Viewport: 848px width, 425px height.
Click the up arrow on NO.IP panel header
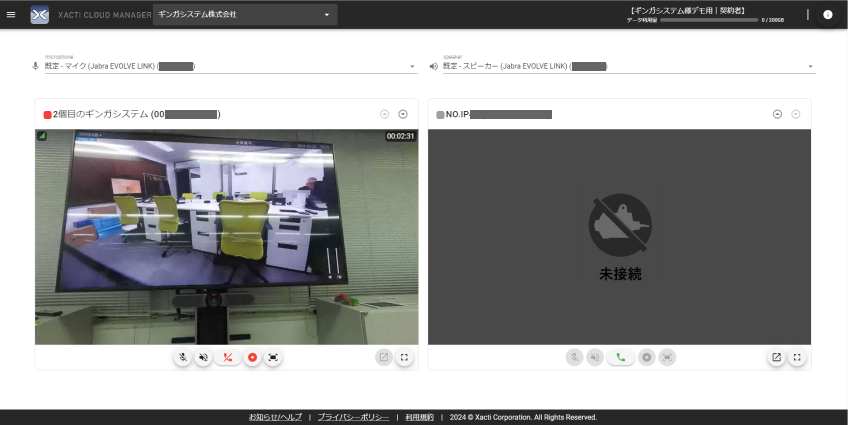coord(777,114)
